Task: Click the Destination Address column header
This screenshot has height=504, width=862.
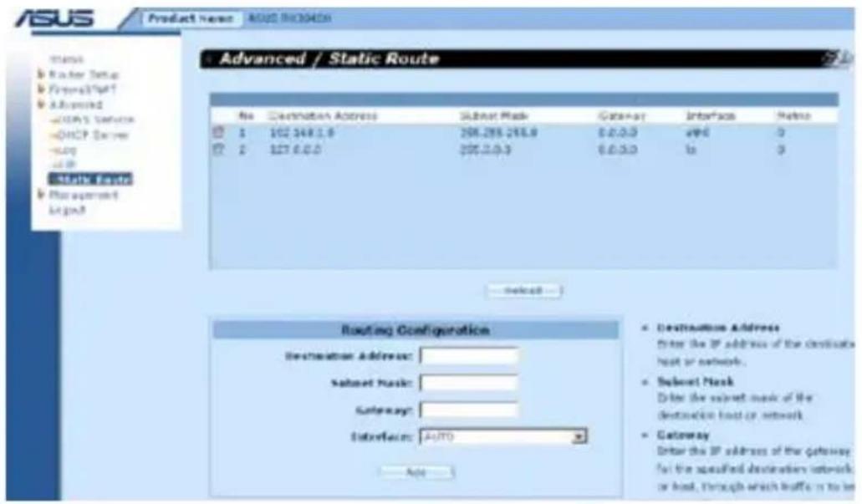Action: pyautogui.click(x=323, y=116)
